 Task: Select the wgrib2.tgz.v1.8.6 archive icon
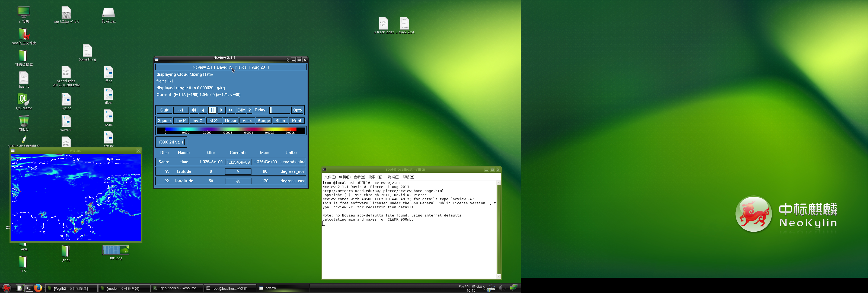[x=66, y=15]
